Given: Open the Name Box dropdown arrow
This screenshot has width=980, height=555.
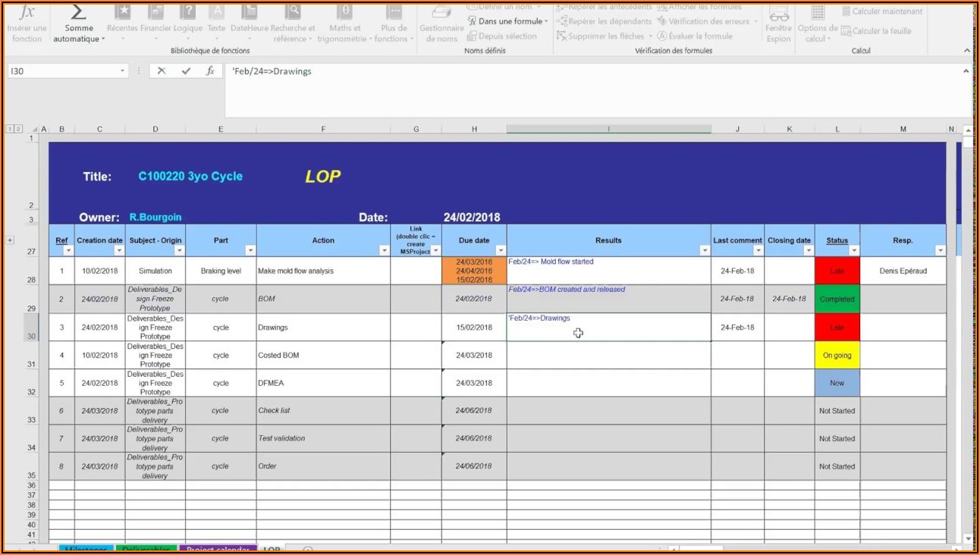Looking at the screenshot, I should [122, 71].
